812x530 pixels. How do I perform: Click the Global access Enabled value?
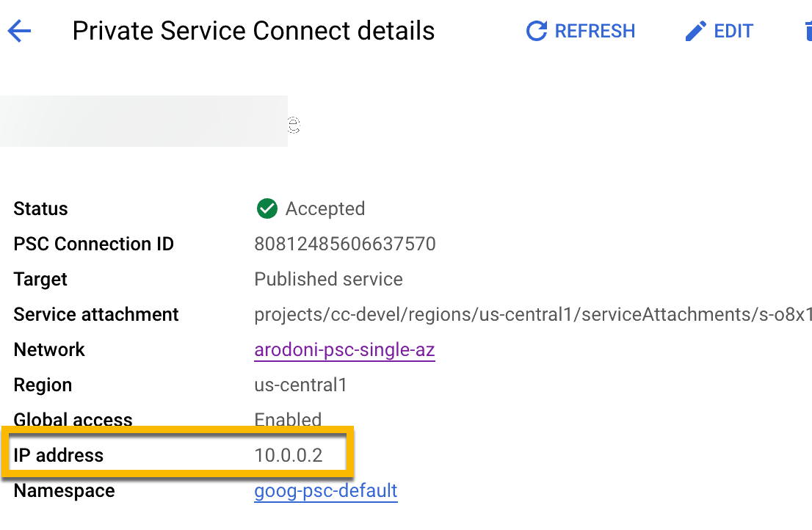[x=288, y=419]
